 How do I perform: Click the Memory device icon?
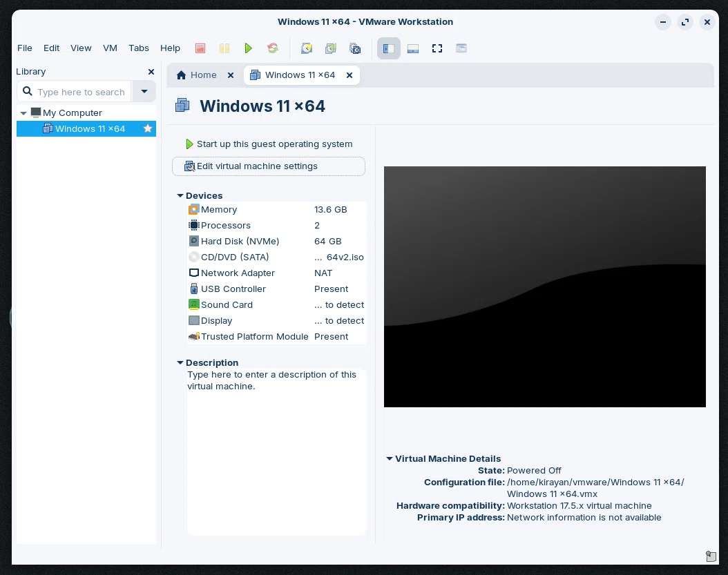193,209
